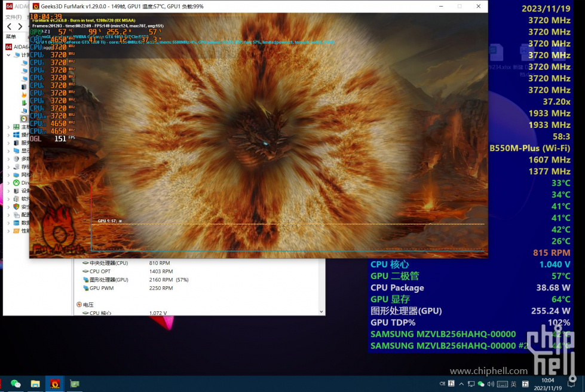This screenshot has width=585, height=392.
Task: Select the display monitor icon (显) in tree
Action: tap(16, 151)
